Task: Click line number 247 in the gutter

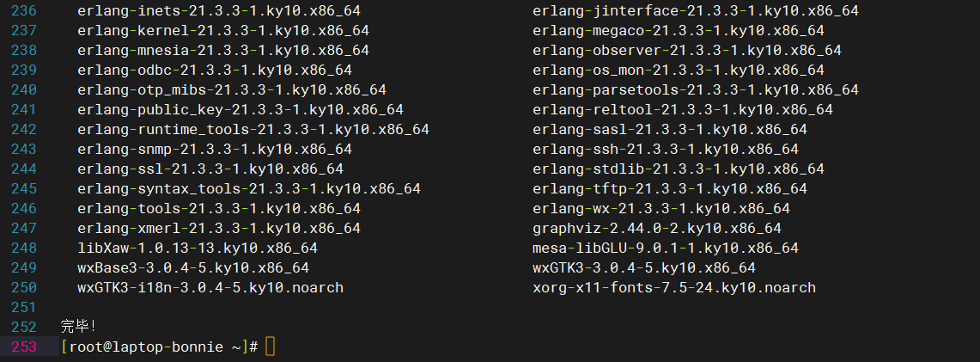Action: (x=24, y=229)
